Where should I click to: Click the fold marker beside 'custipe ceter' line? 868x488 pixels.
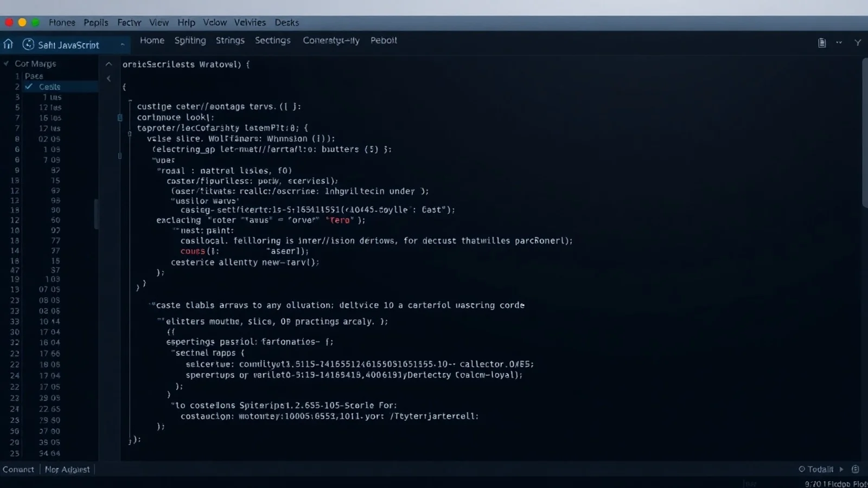point(130,101)
